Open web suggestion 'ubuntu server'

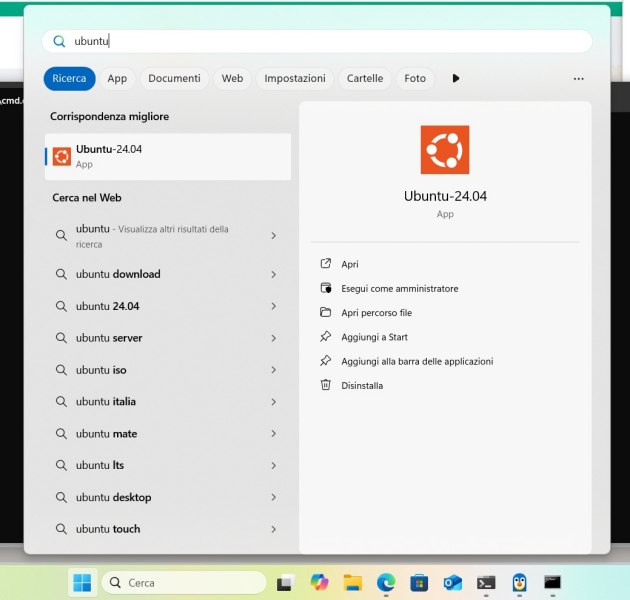[168, 338]
